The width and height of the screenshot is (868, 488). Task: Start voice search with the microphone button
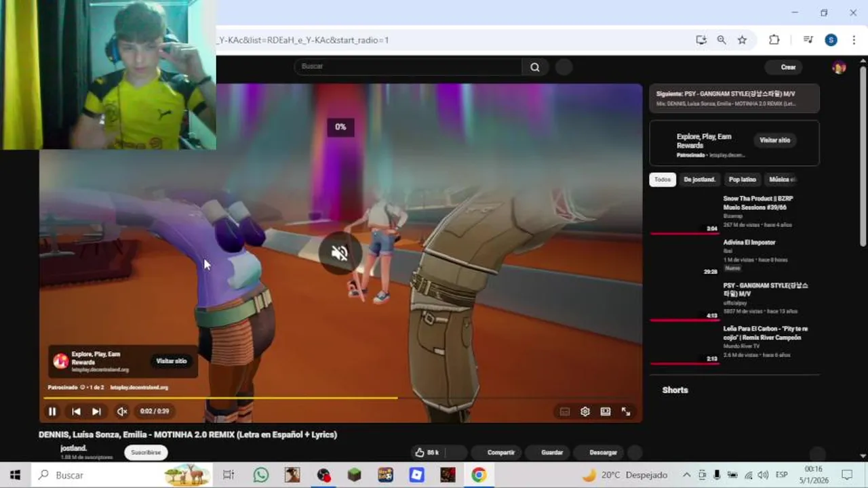coord(564,66)
